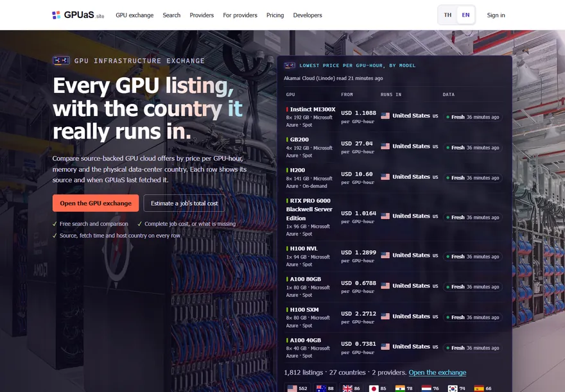Click the USD 0.6788 price
The height and width of the screenshot is (392, 565).
point(358,283)
